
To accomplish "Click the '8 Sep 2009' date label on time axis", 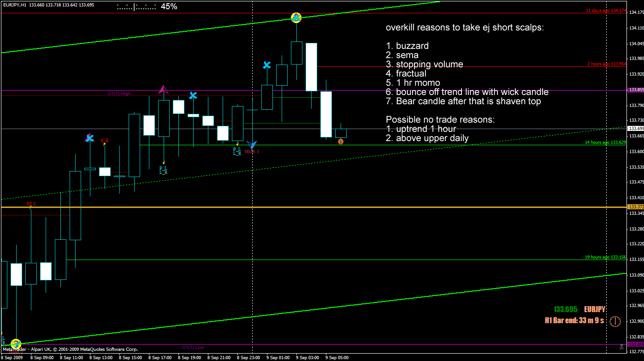I will (12, 357).
